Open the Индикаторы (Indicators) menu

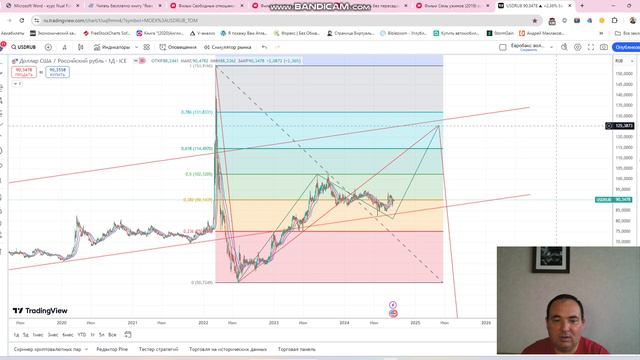pos(112,47)
